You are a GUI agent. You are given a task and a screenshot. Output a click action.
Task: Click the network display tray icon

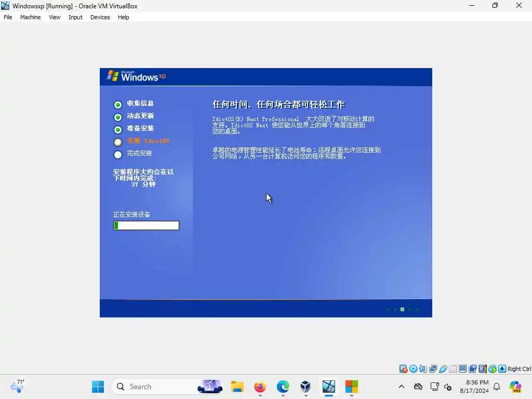[435, 387]
